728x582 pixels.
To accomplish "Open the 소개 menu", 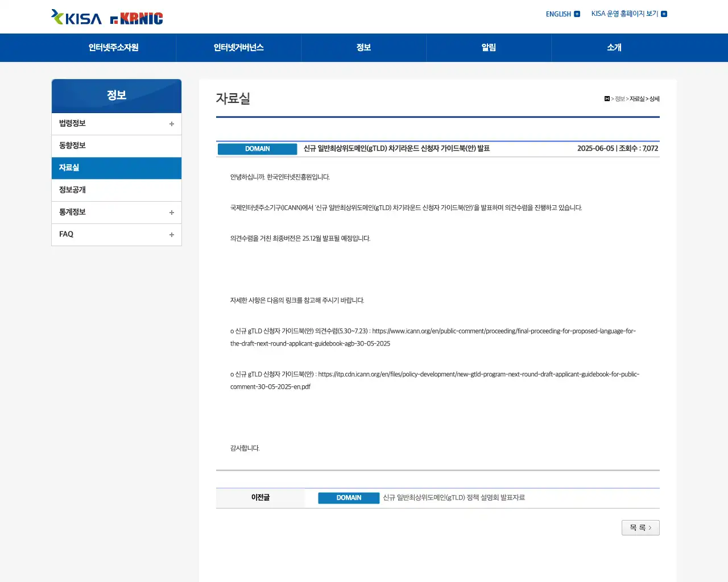I will coord(614,48).
